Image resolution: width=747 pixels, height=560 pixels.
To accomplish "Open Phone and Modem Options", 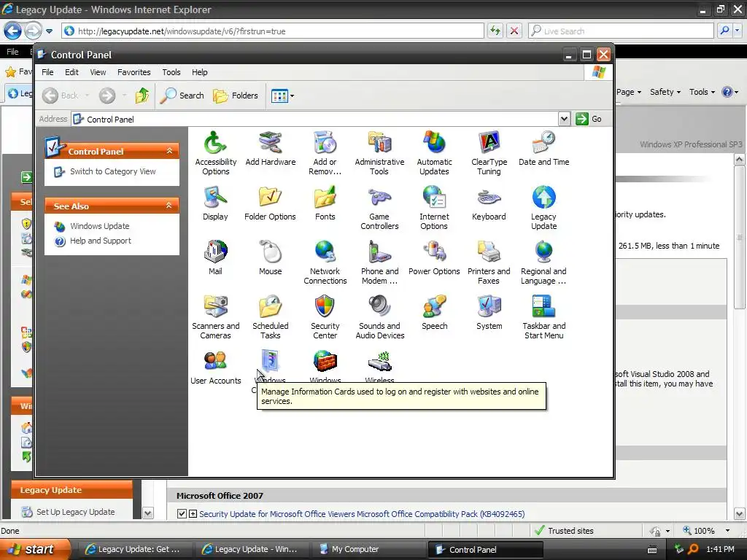I will coord(379,262).
